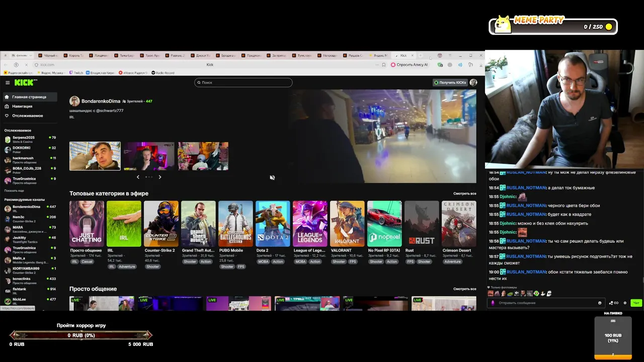The height and width of the screenshot is (362, 644).
Task: Stop page loading with X button
Action: click(x=26, y=65)
